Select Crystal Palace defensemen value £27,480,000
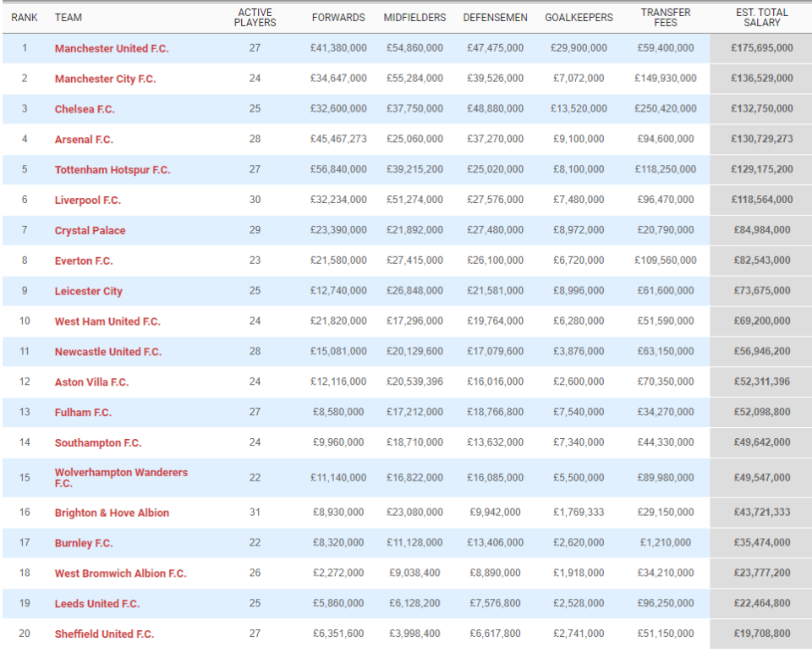 495,230
